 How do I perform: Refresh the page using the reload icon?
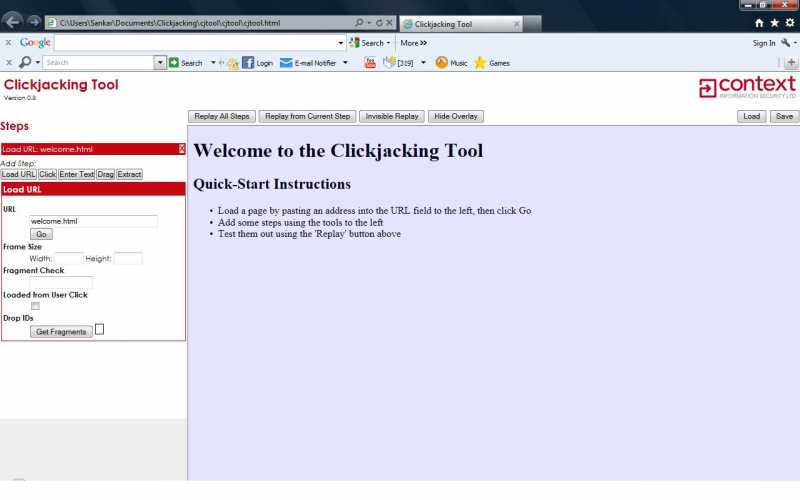coord(379,23)
